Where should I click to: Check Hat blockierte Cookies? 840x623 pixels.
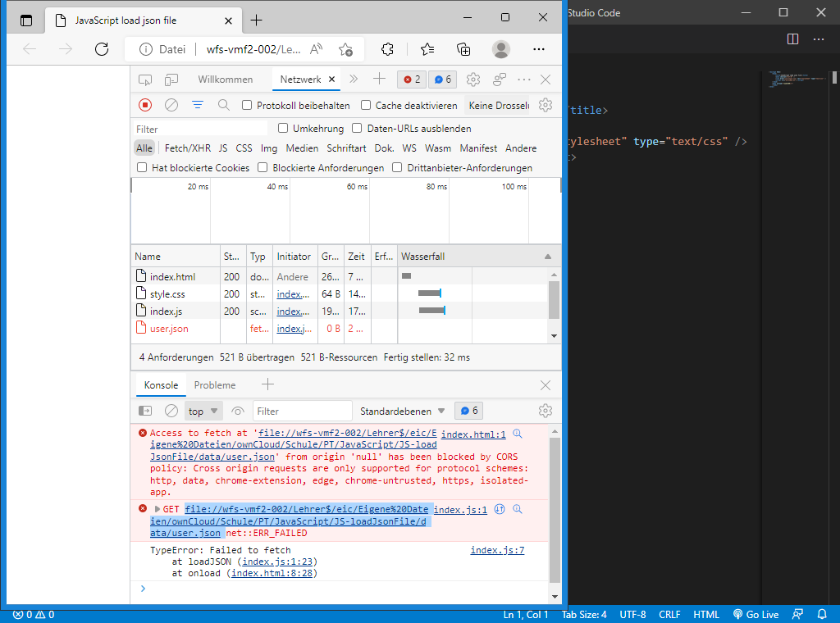(142, 167)
